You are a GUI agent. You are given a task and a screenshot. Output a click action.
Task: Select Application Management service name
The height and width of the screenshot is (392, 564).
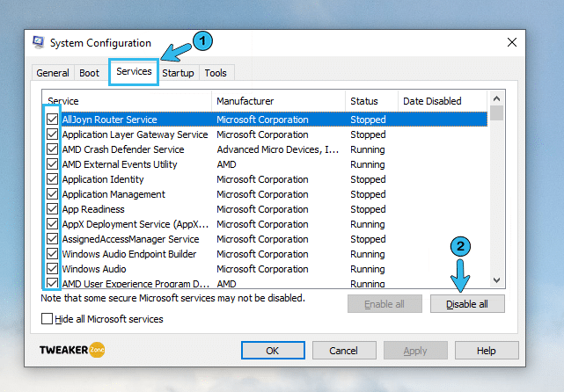pos(114,194)
